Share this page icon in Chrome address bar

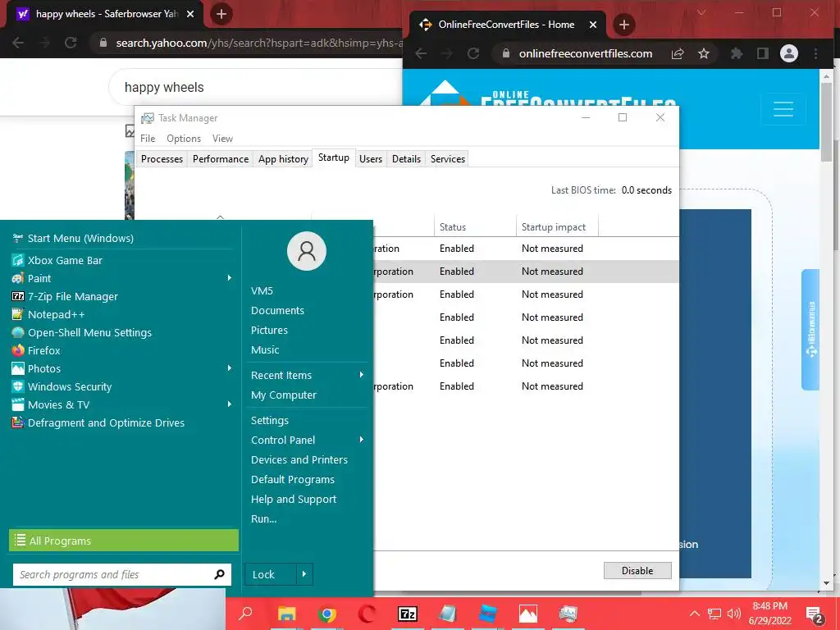point(678,53)
